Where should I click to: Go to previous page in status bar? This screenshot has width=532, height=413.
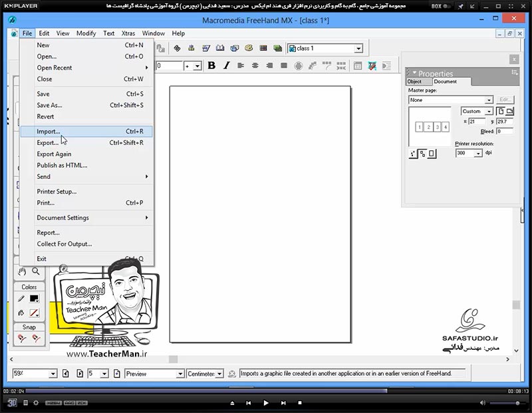tap(66, 374)
